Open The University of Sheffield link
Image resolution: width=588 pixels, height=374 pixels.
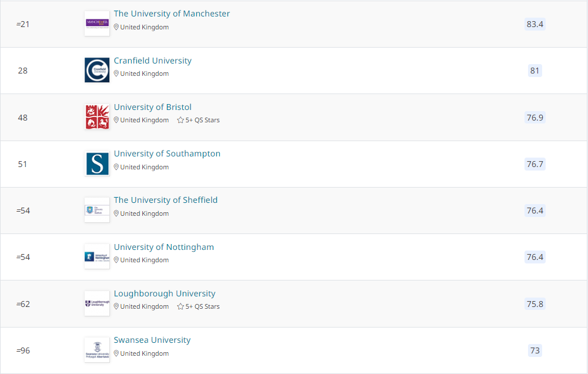(x=166, y=200)
